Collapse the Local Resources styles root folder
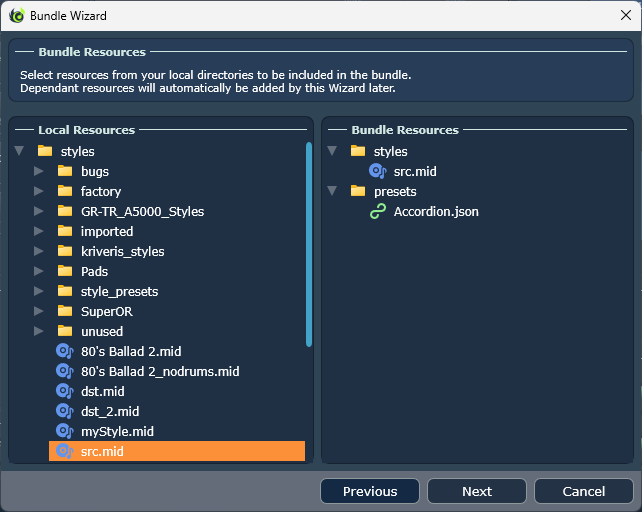The width and height of the screenshot is (642, 512). (x=19, y=151)
